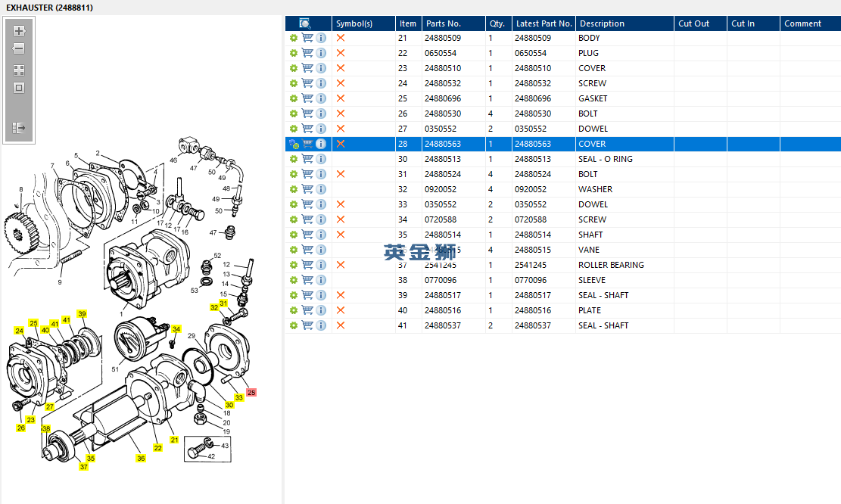Select yellow callout 34 in the diagram
Viewport: 841px width, 504px height.
click(x=176, y=328)
